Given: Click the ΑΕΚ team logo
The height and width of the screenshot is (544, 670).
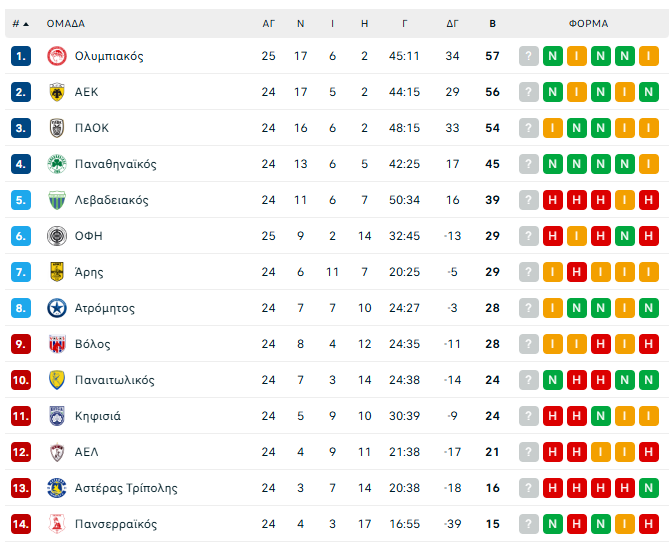Looking at the screenshot, I should point(56,92).
